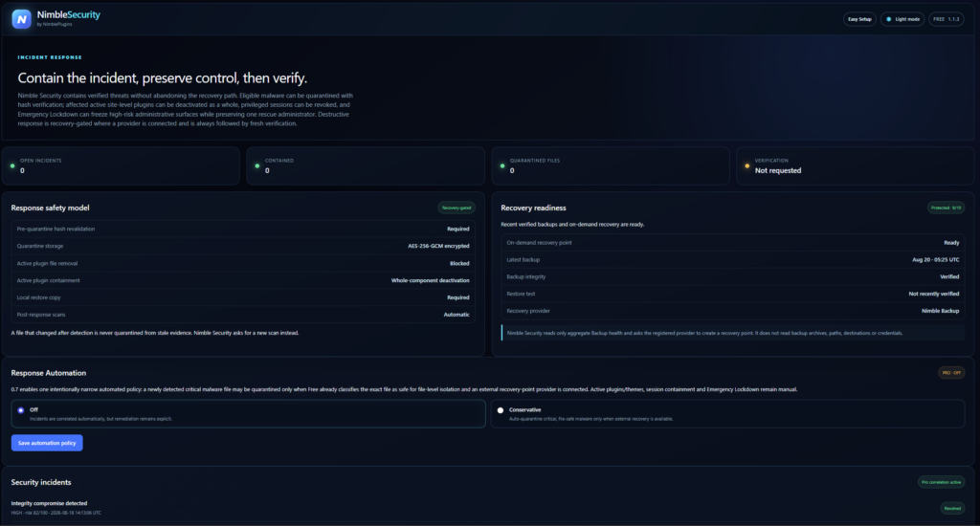Click the green Quarantined Files status dot
980x526 pixels.
501,165
